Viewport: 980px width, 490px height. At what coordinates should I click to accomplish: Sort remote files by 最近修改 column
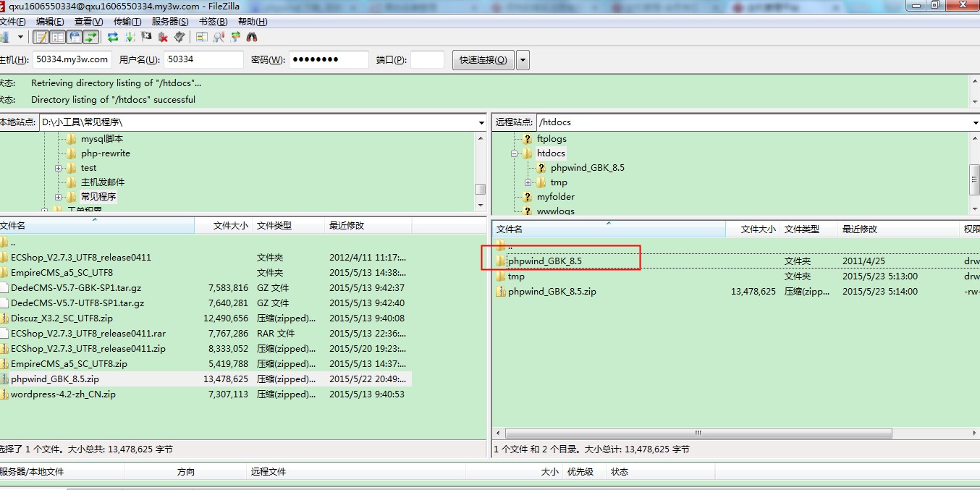click(x=899, y=229)
